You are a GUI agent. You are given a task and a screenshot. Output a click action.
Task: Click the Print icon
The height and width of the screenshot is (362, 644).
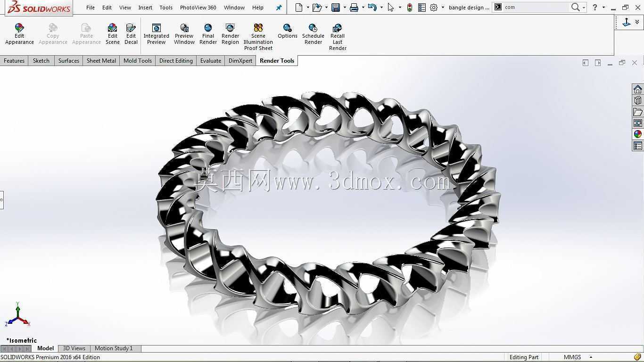point(354,7)
